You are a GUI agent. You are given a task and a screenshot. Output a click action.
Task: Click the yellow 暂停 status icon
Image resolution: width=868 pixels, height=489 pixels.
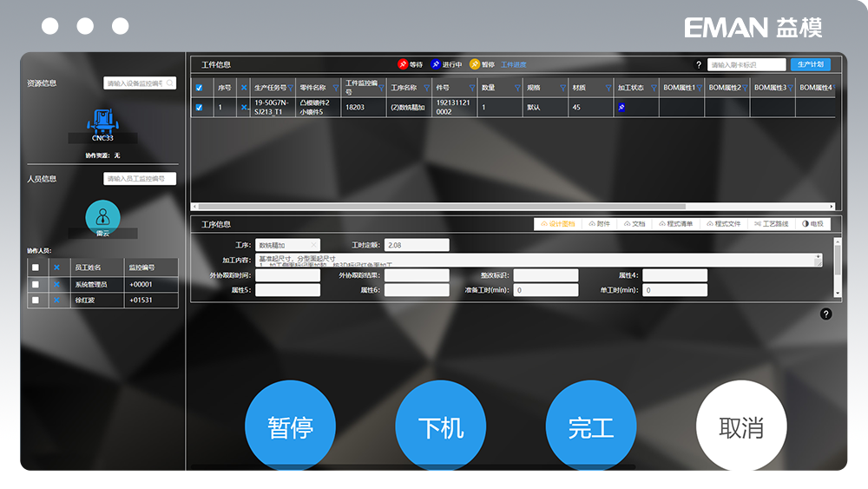(x=475, y=64)
